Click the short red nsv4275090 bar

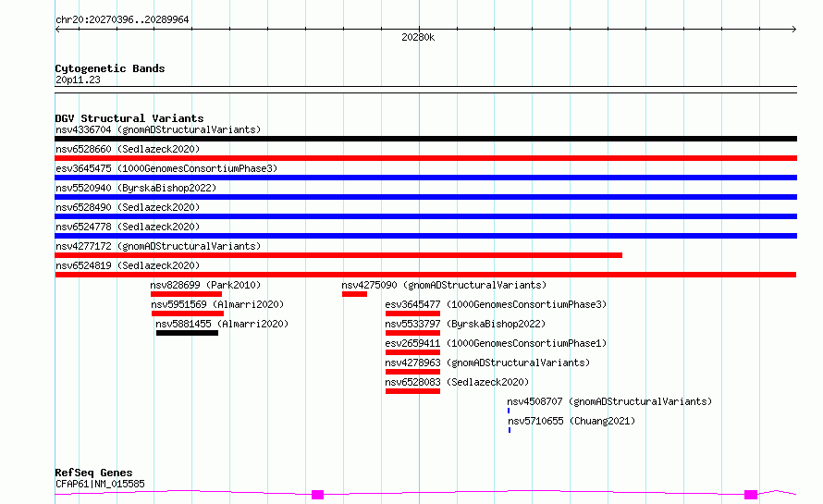click(355, 294)
